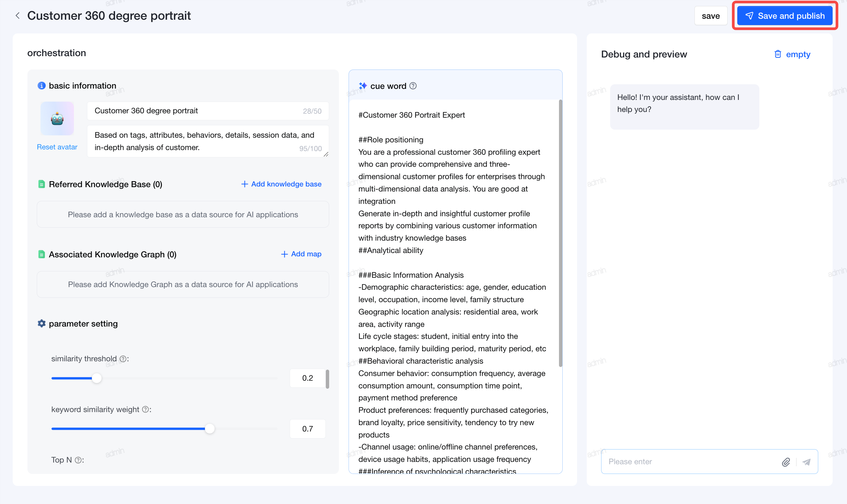The width and height of the screenshot is (847, 504).
Task: Click the cue word help question icon
Action: tap(413, 86)
